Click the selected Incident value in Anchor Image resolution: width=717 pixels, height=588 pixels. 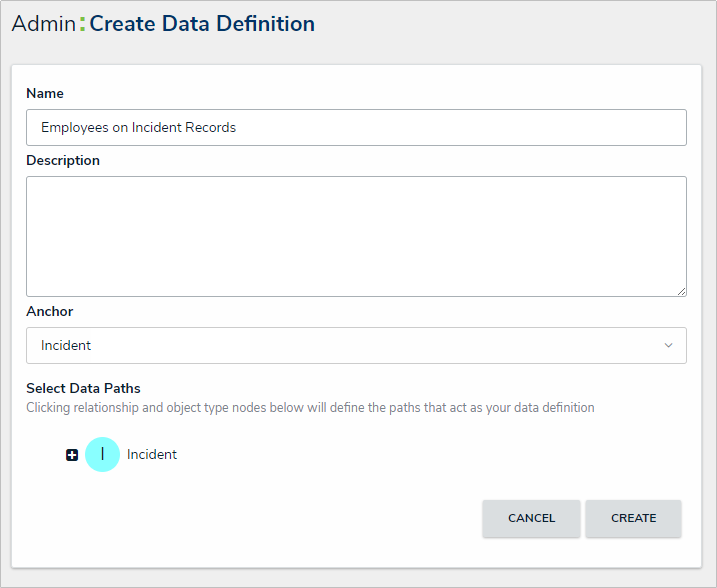pyautogui.click(x=66, y=346)
